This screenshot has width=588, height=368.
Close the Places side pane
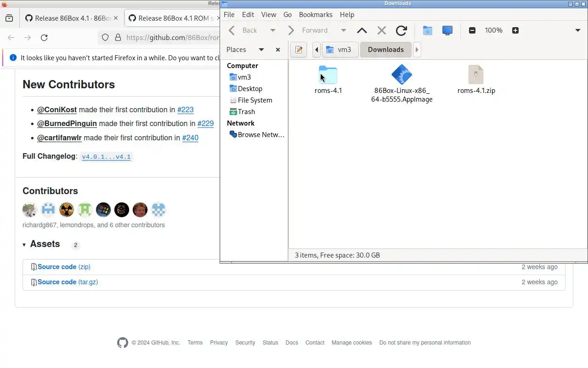(x=278, y=50)
